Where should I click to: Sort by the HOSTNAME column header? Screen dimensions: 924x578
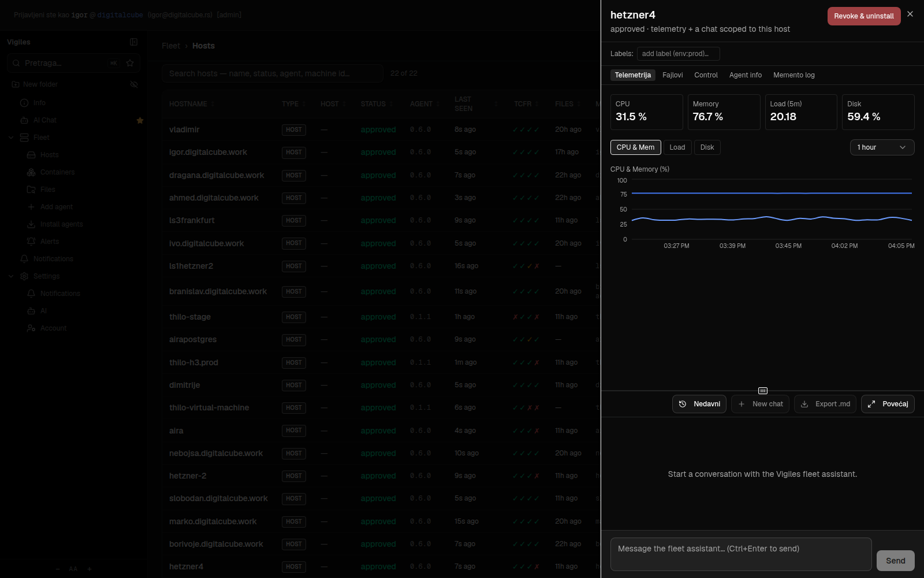tap(192, 104)
